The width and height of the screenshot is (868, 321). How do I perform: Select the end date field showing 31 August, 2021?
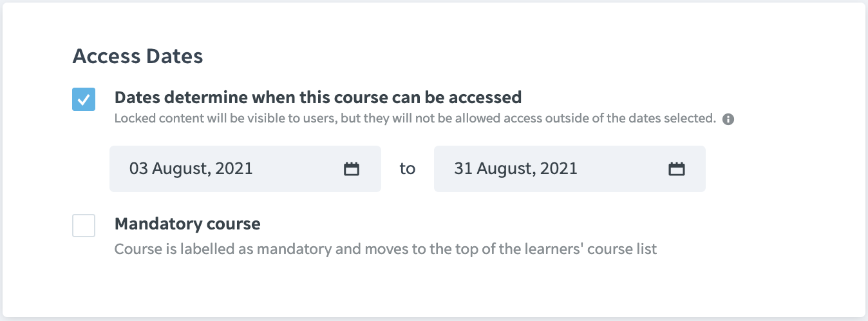pos(570,169)
